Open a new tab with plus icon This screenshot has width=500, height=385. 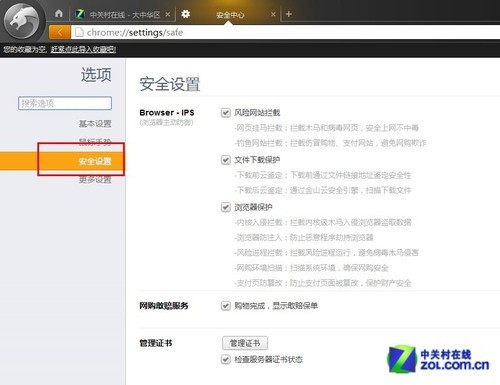pos(289,14)
